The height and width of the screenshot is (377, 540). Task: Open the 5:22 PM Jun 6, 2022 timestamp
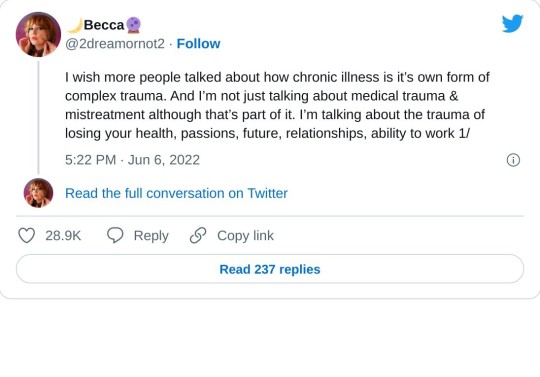132,160
